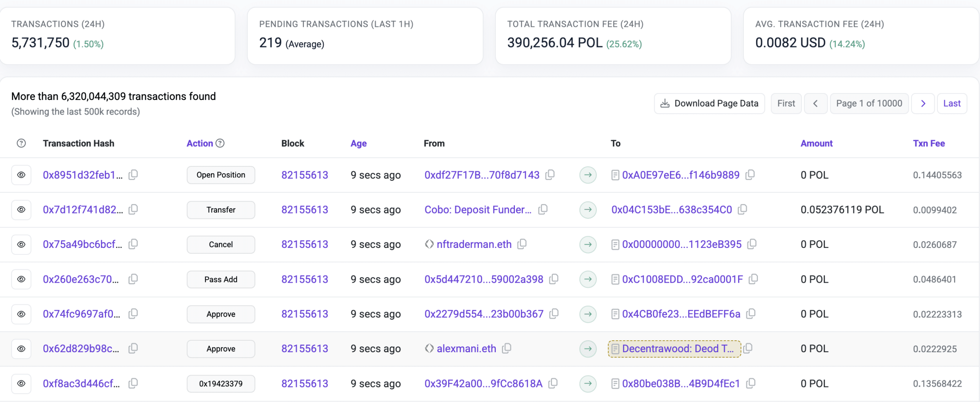Copy alexmani.eth address
Viewport: 980px width, 402px height.
[507, 348]
